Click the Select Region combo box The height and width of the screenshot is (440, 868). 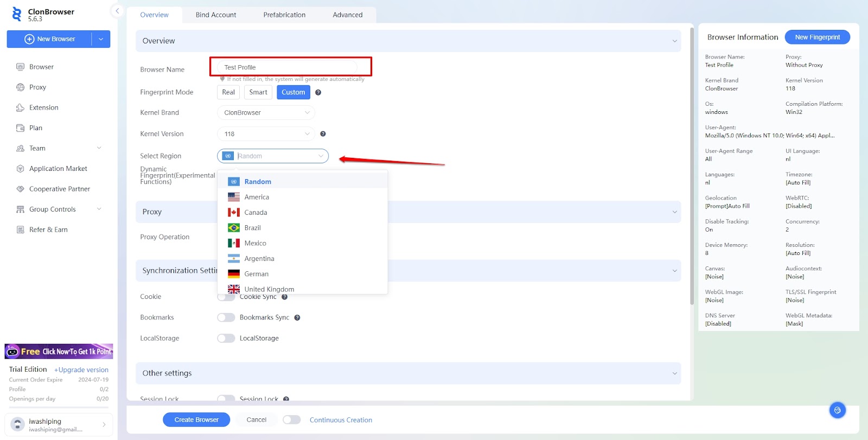(273, 156)
